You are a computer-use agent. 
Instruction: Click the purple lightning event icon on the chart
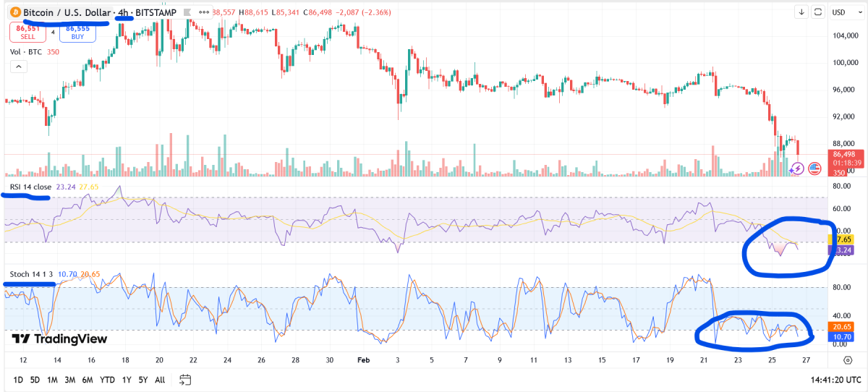(797, 169)
